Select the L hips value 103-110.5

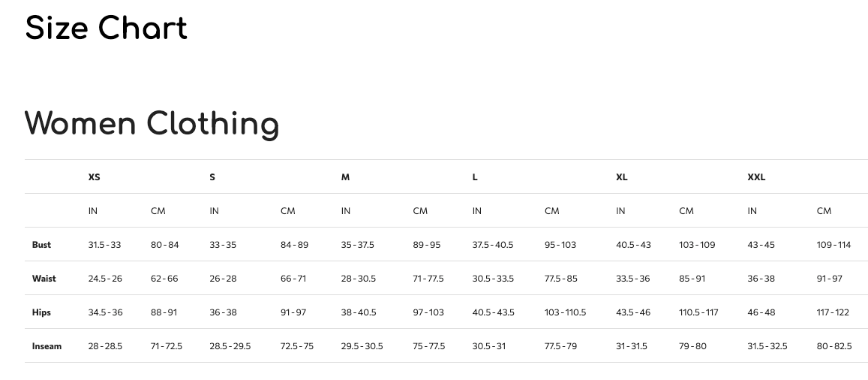pos(565,312)
